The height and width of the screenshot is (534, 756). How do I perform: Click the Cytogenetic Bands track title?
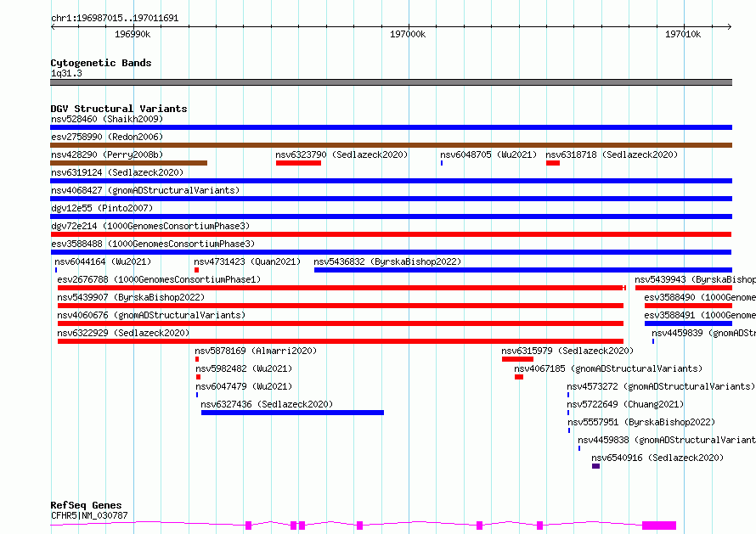tap(101, 63)
